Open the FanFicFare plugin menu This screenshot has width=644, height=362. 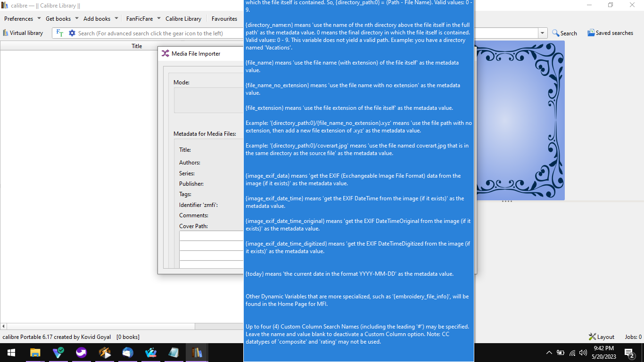(140, 19)
